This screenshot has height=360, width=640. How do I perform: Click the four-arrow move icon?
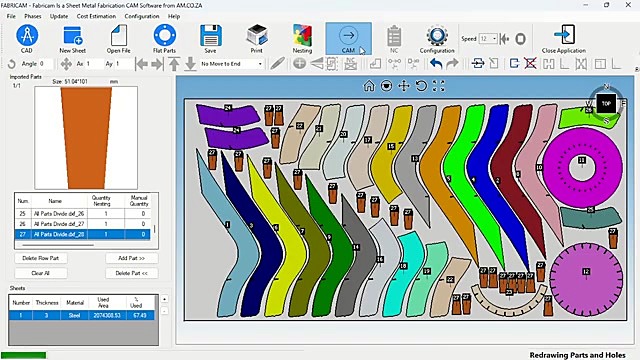coord(66,64)
